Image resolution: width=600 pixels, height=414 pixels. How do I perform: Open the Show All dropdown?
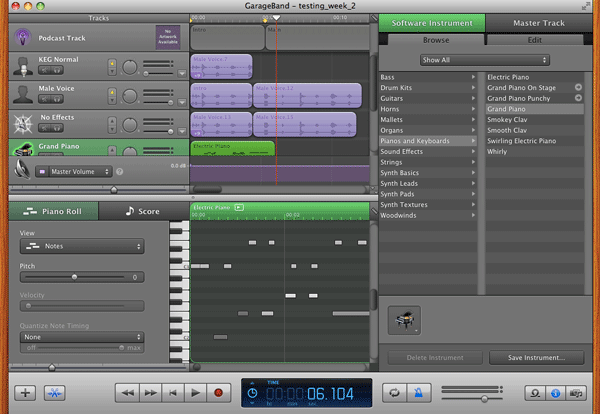[484, 60]
